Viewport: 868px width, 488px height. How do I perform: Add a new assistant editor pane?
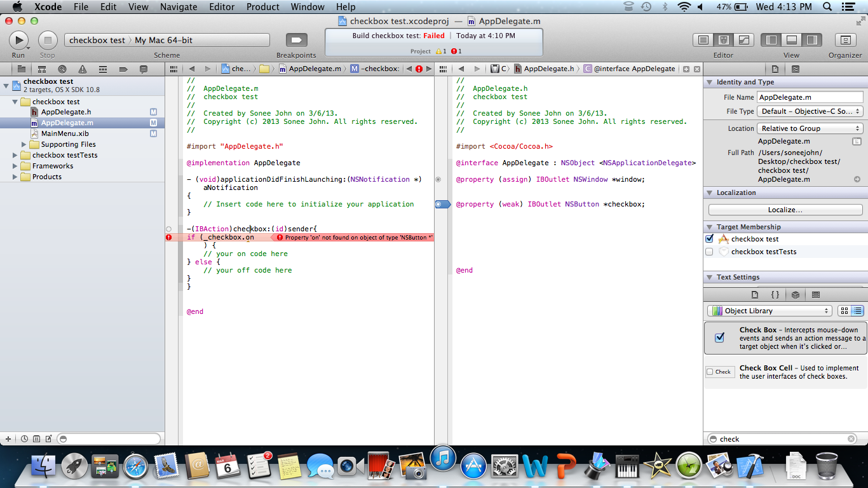(x=686, y=69)
